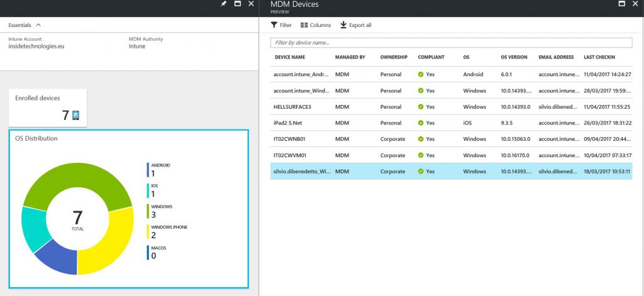Open the Filter option in the toolbar

click(x=281, y=25)
